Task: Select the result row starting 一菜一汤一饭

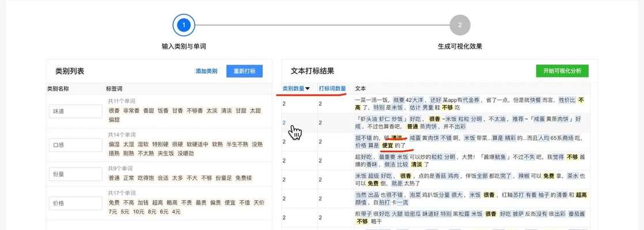Action: tap(436, 103)
